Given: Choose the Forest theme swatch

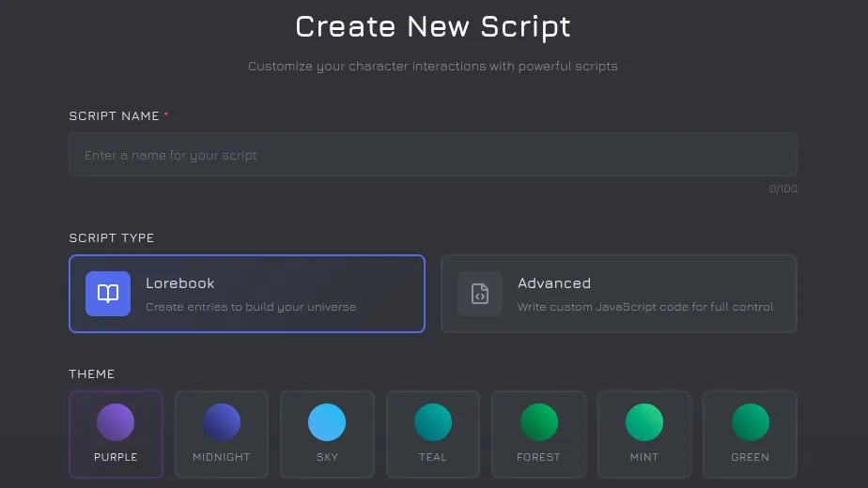Looking at the screenshot, I should [538, 435].
